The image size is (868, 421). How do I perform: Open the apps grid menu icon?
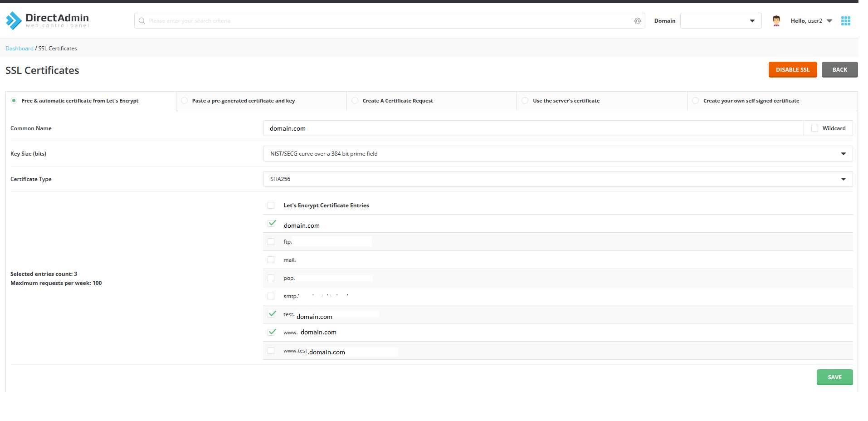point(845,21)
